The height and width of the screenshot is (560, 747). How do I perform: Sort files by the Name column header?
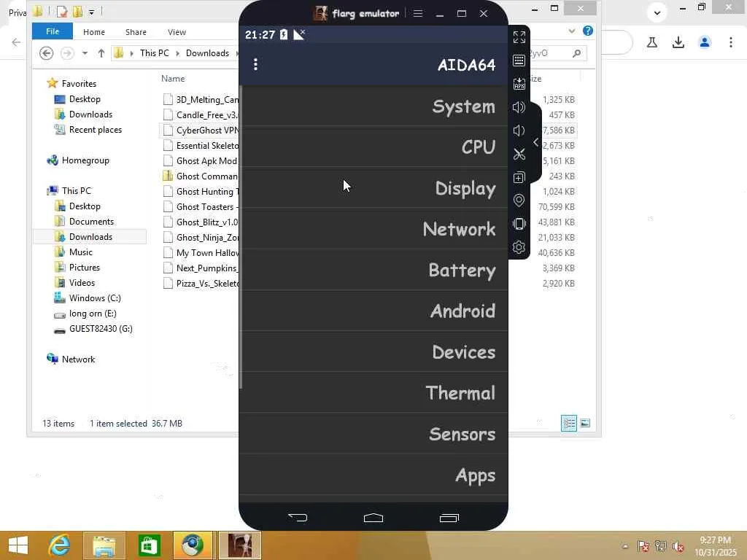173,79
